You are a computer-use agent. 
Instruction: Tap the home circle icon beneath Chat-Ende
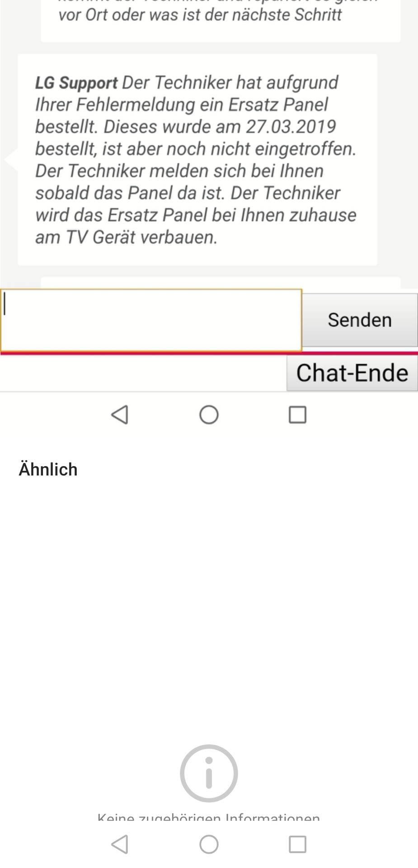pos(209,414)
